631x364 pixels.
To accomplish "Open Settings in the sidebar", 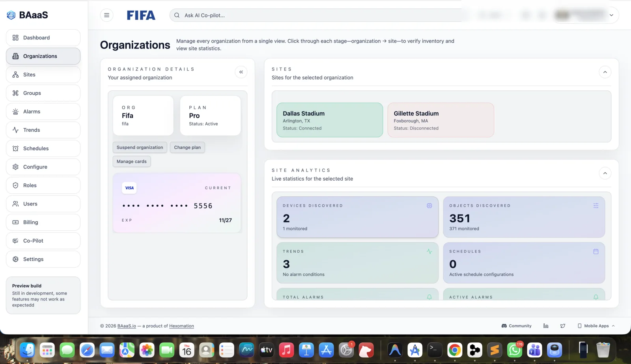I will click(x=43, y=259).
